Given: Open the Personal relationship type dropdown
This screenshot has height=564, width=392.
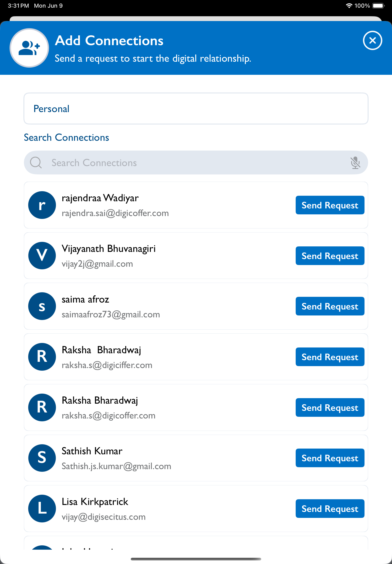Looking at the screenshot, I should [x=196, y=108].
